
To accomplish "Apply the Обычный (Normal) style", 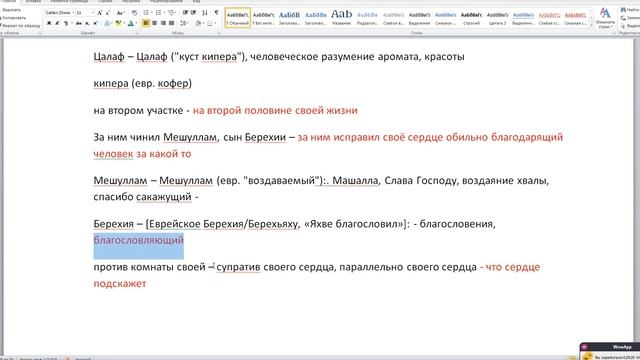I will (238, 18).
